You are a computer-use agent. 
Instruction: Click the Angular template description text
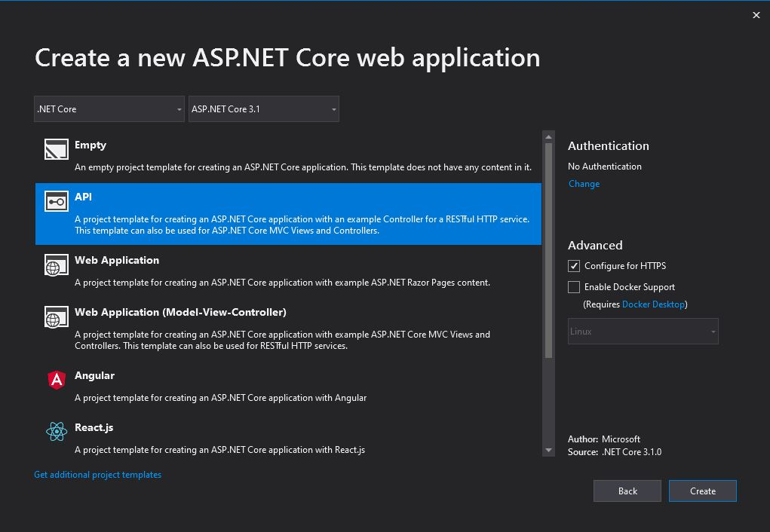(220, 398)
